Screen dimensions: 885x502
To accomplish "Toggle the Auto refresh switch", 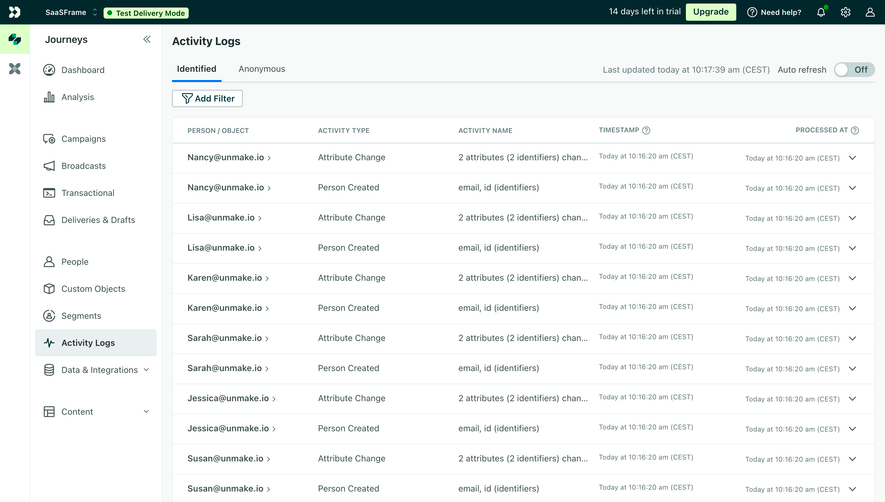I will tap(854, 69).
